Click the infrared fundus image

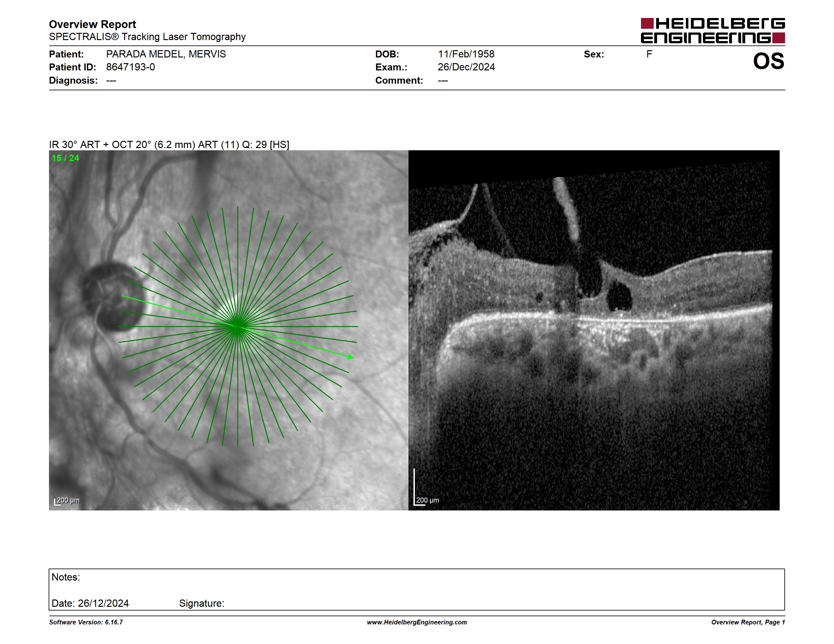228,330
